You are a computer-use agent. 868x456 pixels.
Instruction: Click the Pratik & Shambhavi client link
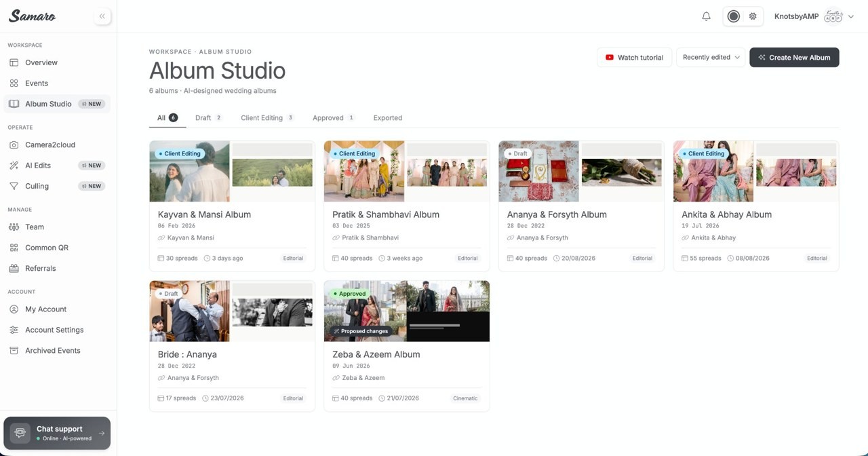(x=366, y=237)
